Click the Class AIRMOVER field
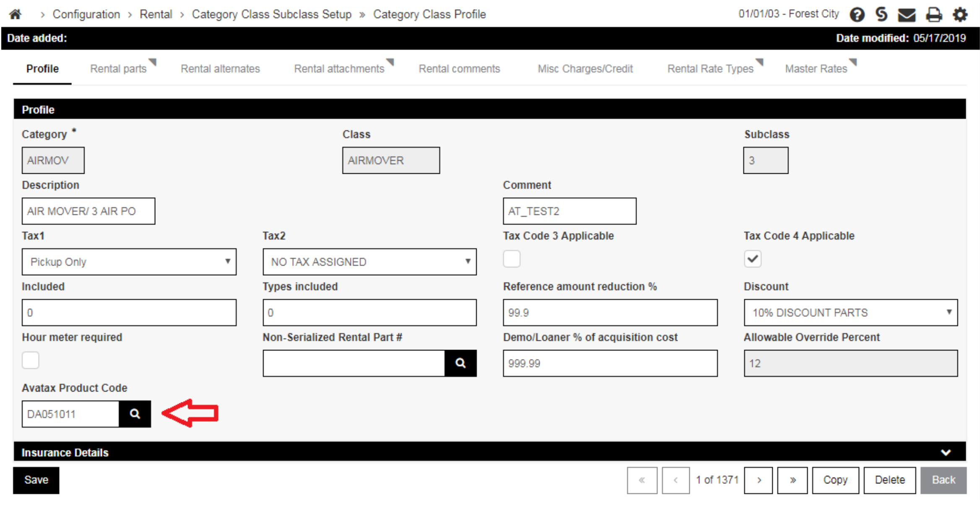This screenshot has height=509, width=980. (x=391, y=160)
